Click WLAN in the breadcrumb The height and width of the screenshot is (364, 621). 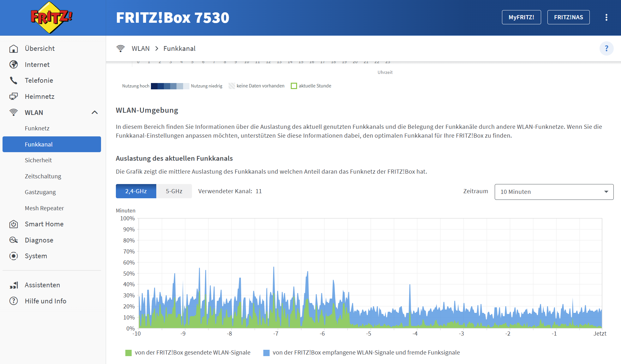click(x=140, y=49)
